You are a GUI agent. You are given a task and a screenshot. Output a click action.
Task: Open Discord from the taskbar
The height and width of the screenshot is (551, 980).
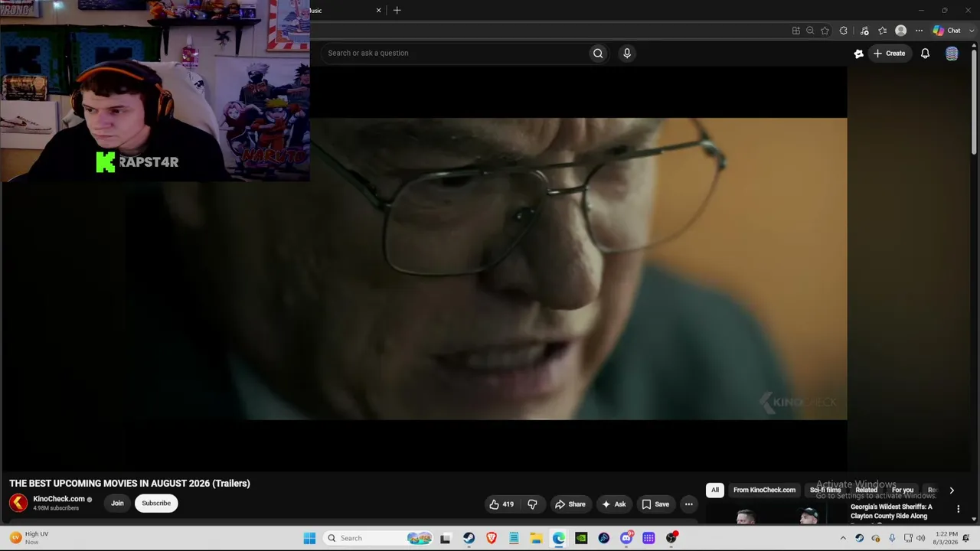(x=626, y=538)
